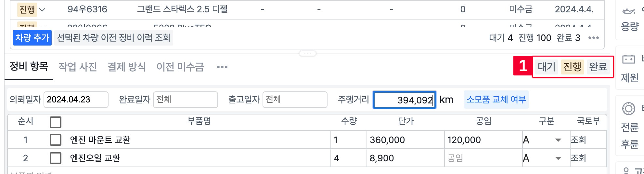
Task: Open the 결제 방식 tab
Action: point(126,67)
